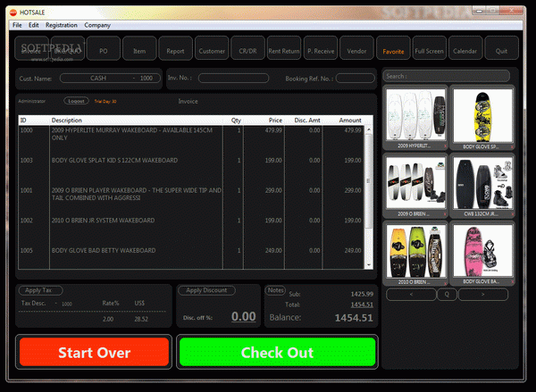This screenshot has width=536, height=392.
Task: Click the Apply Discount button
Action: pyautogui.click(x=206, y=290)
